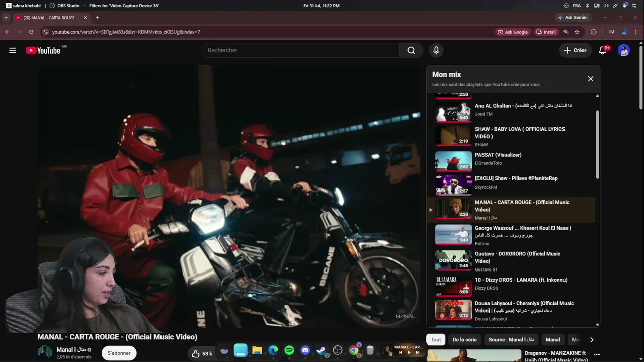Click the S'abonner subscribe button
The height and width of the screenshot is (362, 644).
click(119, 353)
